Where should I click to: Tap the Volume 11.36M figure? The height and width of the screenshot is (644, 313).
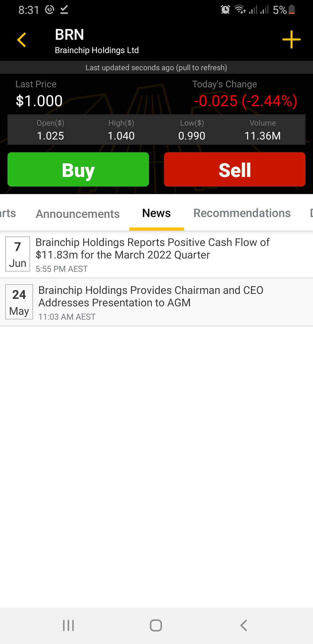(263, 136)
